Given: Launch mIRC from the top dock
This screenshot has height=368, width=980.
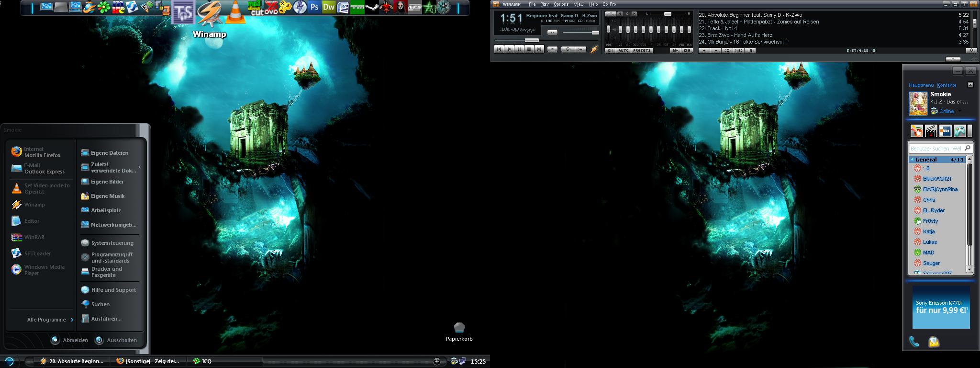Looking at the screenshot, I should click(119, 7).
